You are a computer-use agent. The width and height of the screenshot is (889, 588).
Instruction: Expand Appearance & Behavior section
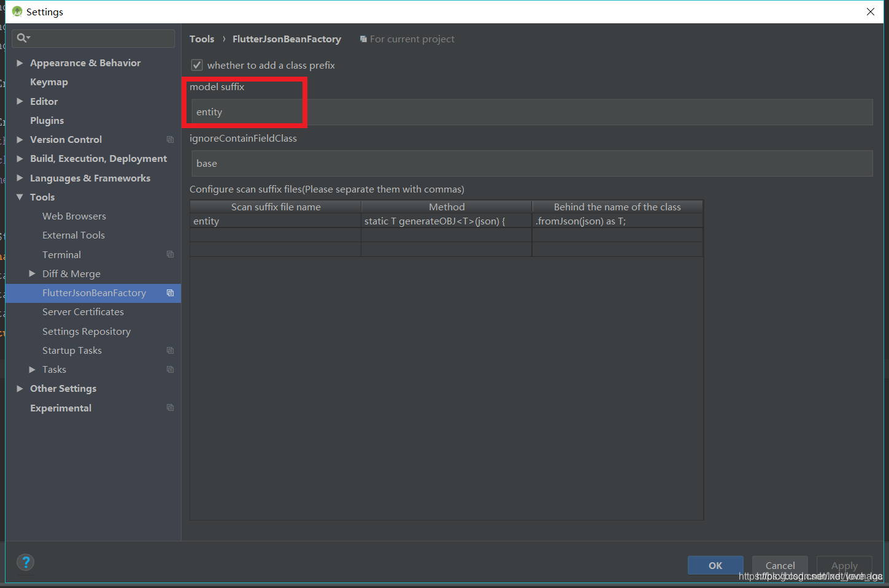(20, 63)
